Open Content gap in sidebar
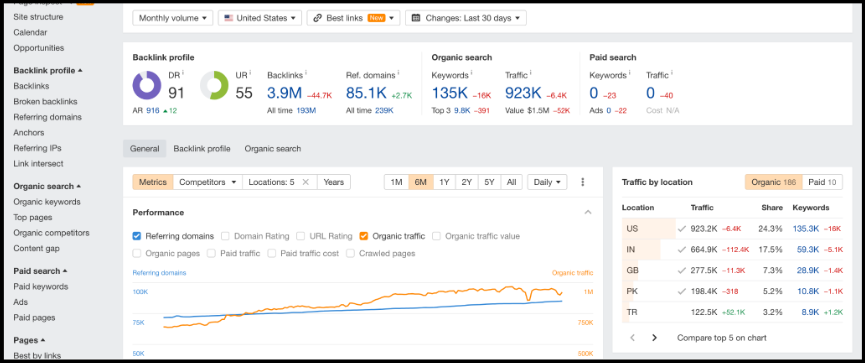 point(36,248)
